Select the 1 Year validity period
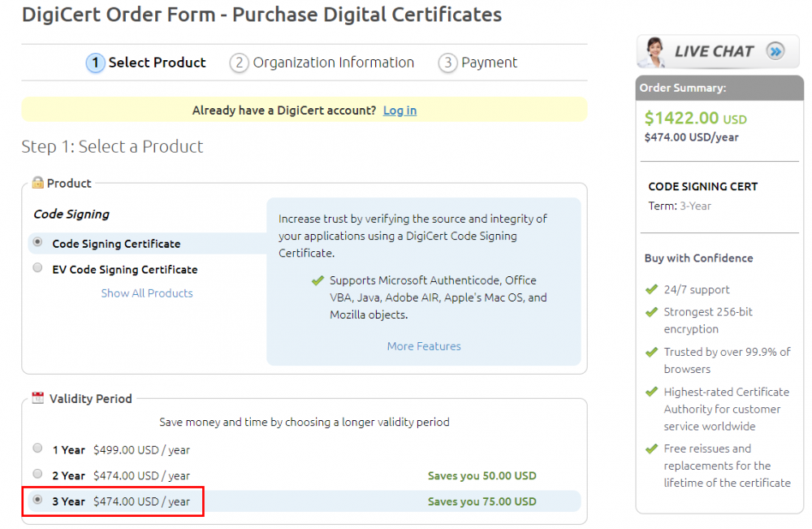This screenshot has height=529, width=812. [37, 449]
